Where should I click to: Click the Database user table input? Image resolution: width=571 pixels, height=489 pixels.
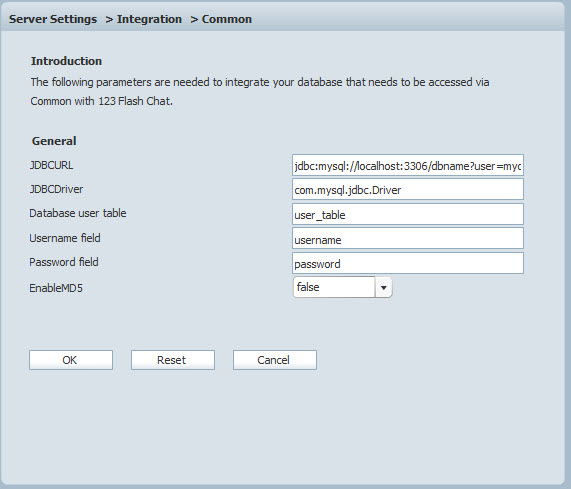[408, 214]
